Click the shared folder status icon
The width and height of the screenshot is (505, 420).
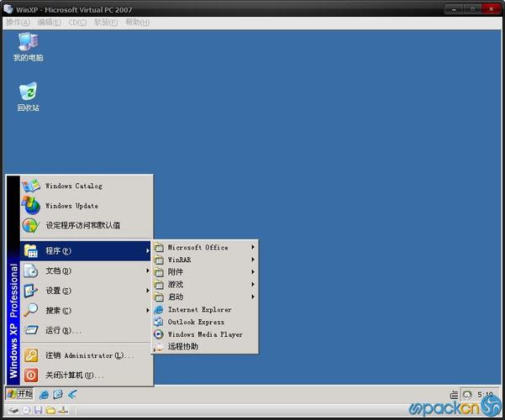pyautogui.click(x=50, y=410)
